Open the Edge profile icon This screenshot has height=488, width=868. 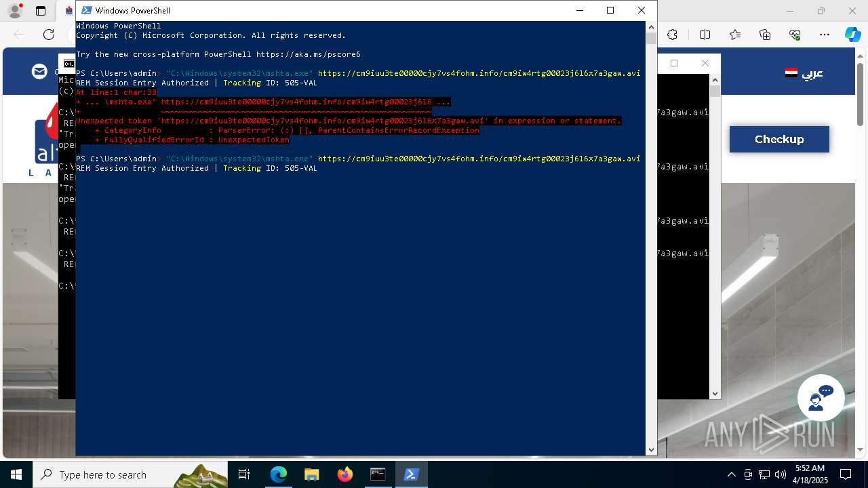pos(15,11)
